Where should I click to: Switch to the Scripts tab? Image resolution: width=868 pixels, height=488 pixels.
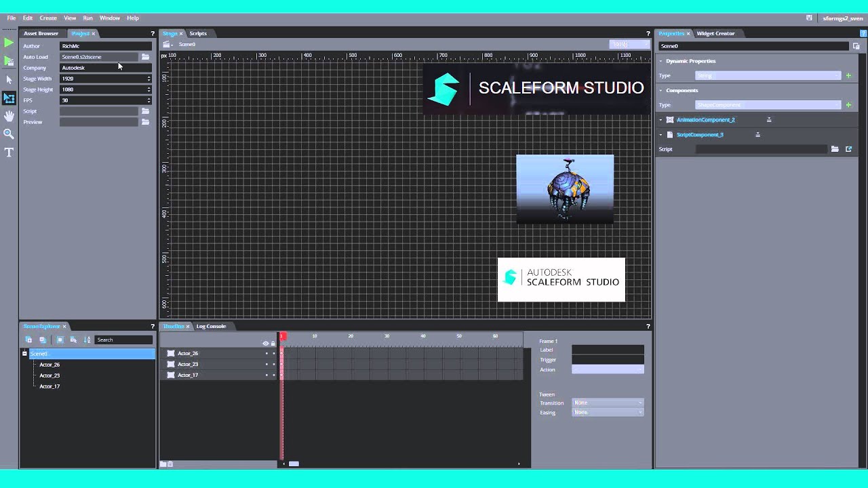[198, 33]
